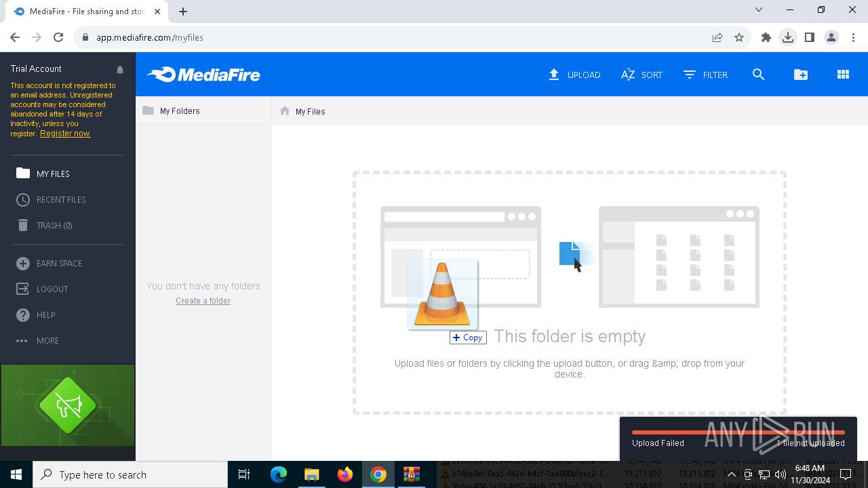
Task: Open the Filter options
Action: (705, 75)
